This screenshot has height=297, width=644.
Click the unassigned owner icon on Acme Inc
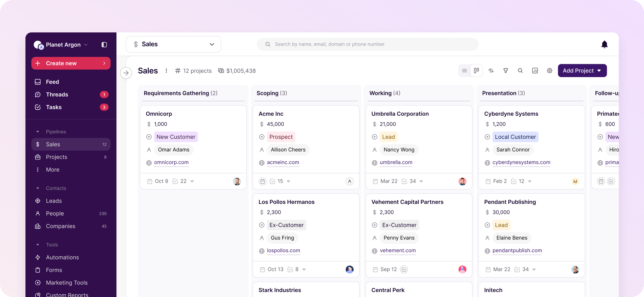click(x=349, y=181)
